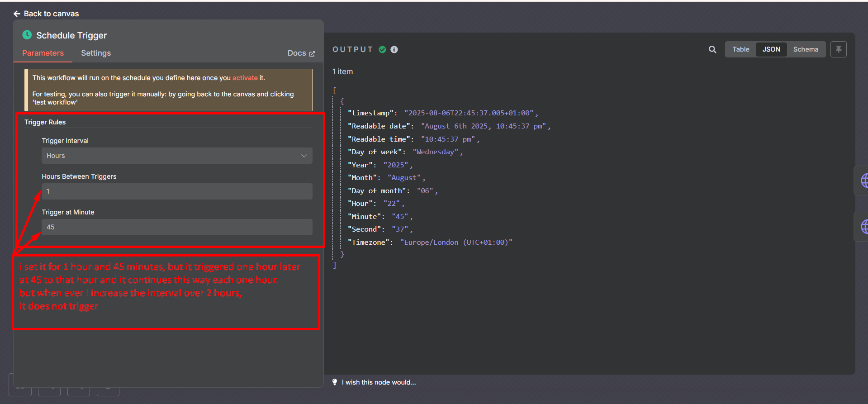This screenshot has width=868, height=404.
Task: Click the info icon beside OUTPUT
Action: 394,49
